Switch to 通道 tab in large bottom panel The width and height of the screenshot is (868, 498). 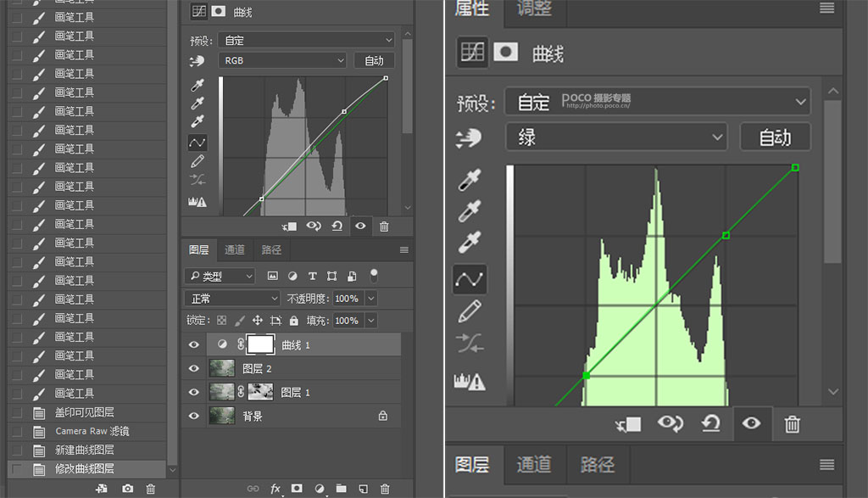[x=534, y=464]
